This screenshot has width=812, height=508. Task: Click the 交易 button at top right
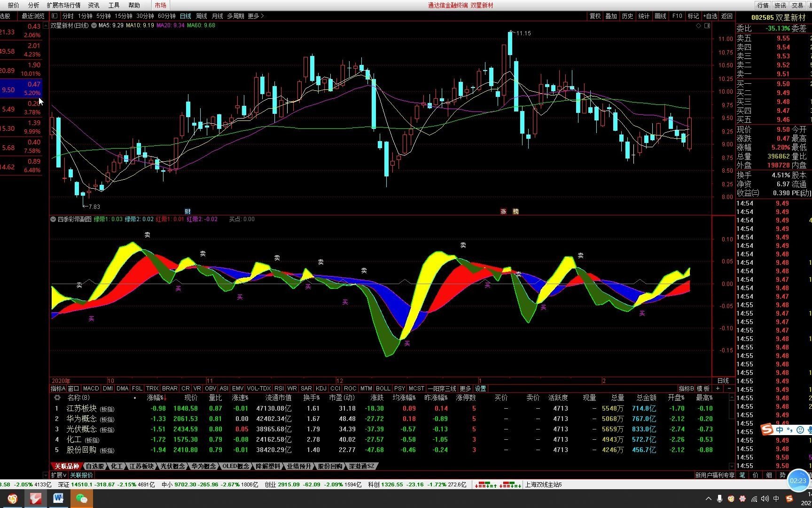(797, 5)
